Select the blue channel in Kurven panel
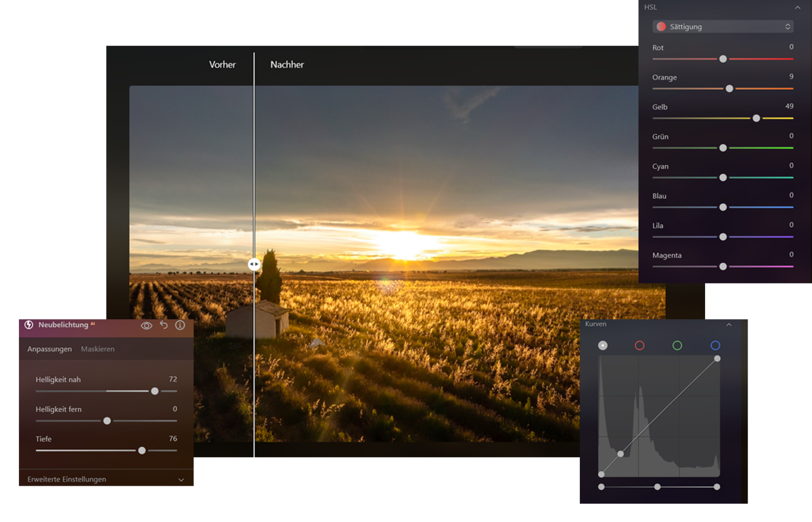Viewport: 812px width, 522px height. (715, 346)
